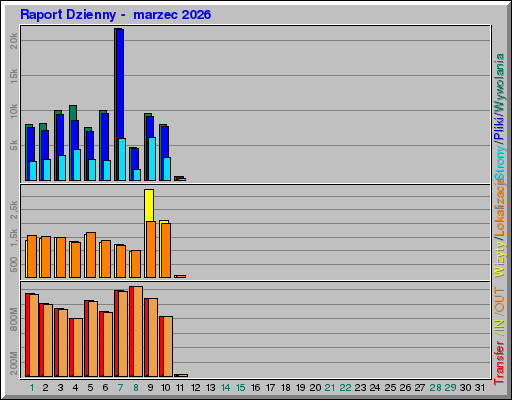Click day label 22 on the axis

coord(346,388)
